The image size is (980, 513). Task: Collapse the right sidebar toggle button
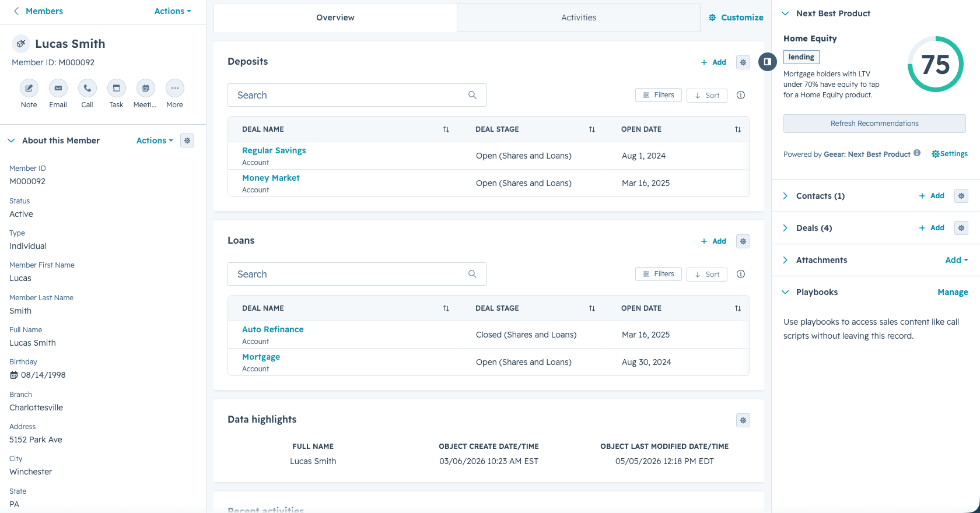click(768, 62)
